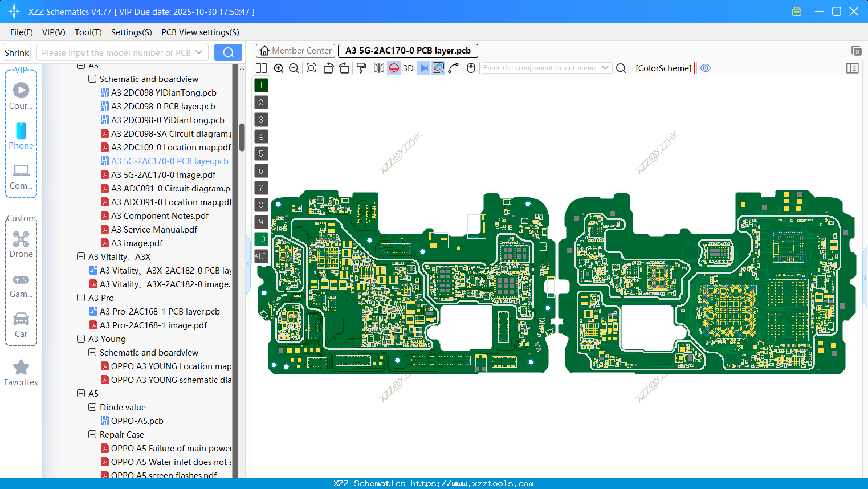Collapse the Diode value section under A5
Viewport: 868px width, 489px height.
pyautogui.click(x=92, y=407)
